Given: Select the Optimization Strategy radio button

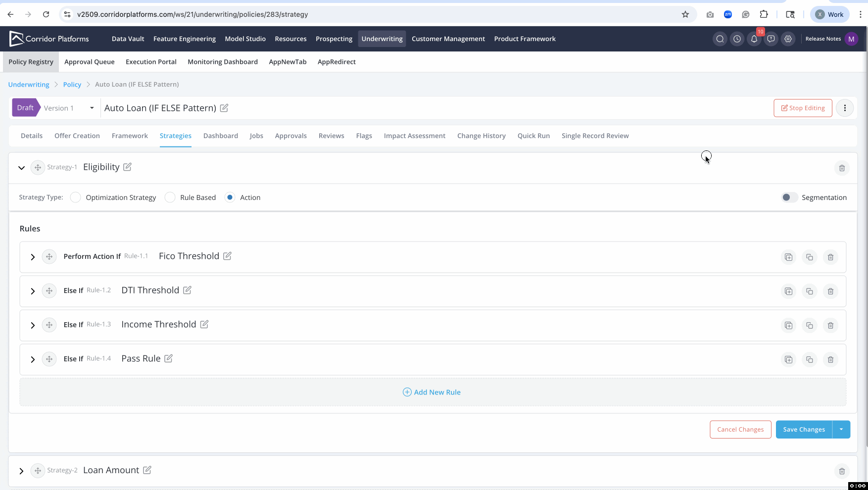Looking at the screenshot, I should pyautogui.click(x=75, y=197).
